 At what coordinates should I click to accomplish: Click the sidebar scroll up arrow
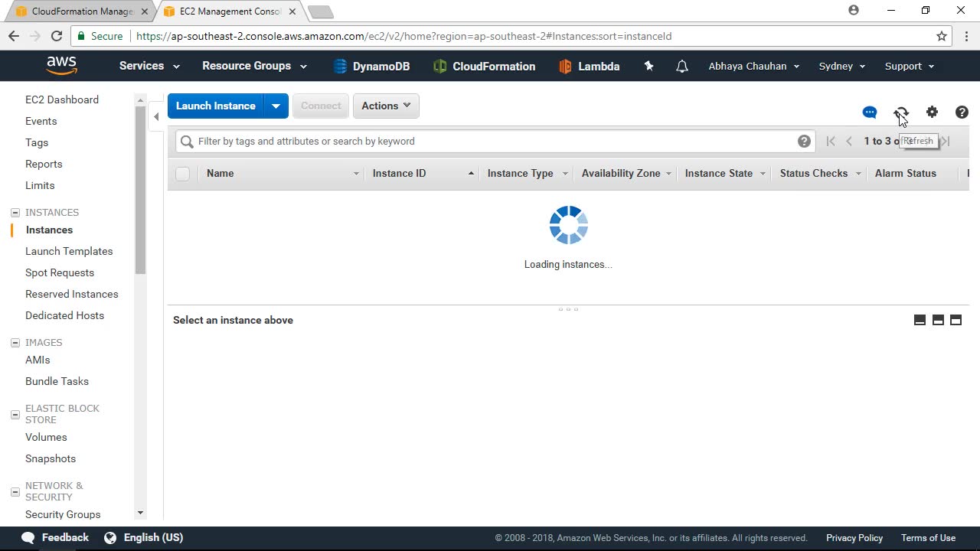point(140,99)
